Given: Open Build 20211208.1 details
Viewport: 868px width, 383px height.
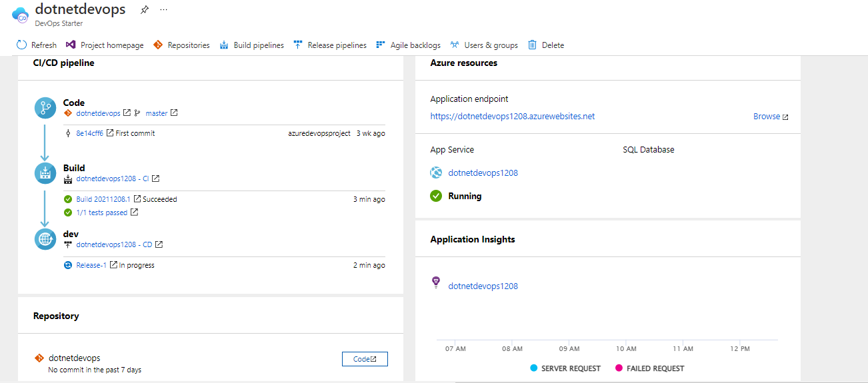Looking at the screenshot, I should pos(103,199).
